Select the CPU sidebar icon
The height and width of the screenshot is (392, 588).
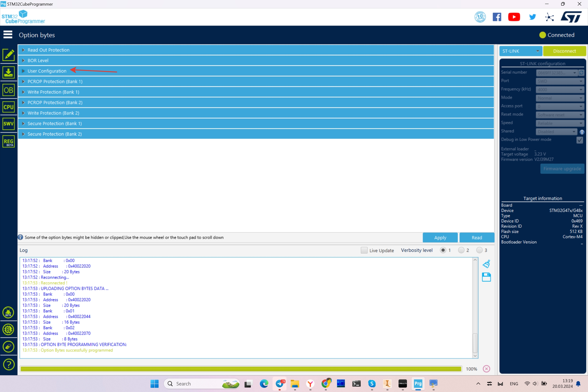8,107
